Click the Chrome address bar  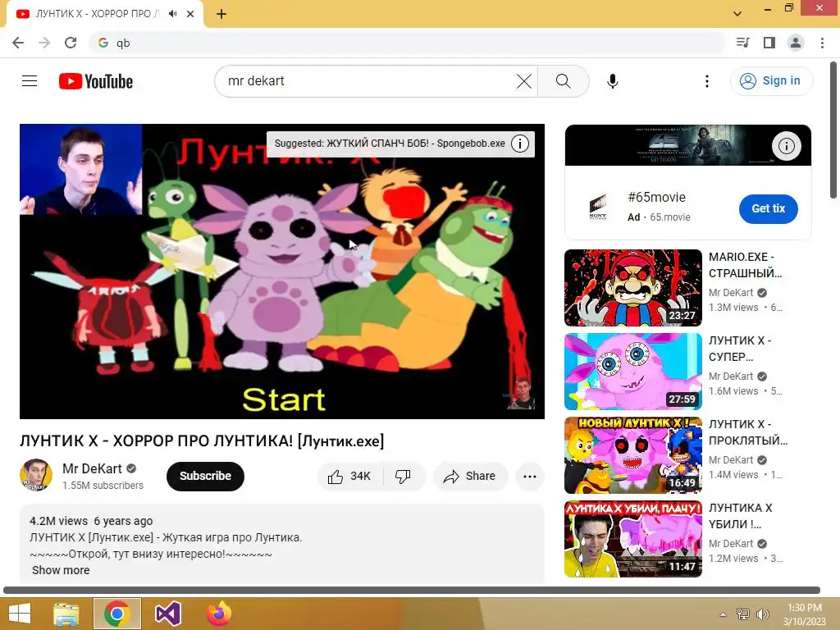click(x=407, y=43)
